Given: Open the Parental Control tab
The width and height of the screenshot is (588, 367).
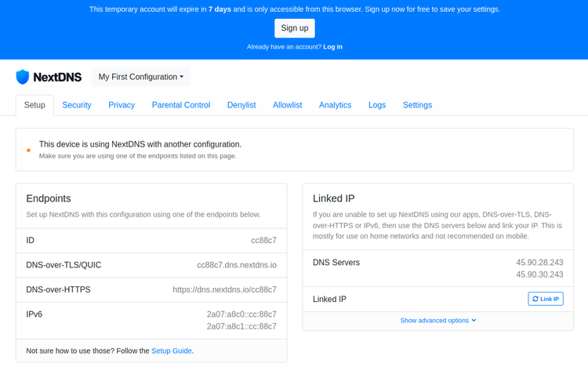Looking at the screenshot, I should coord(181,105).
